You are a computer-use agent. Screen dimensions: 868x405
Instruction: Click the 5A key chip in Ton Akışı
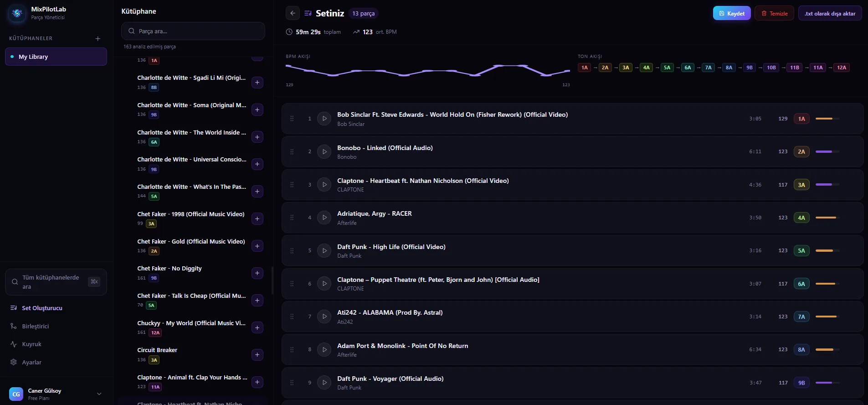pos(667,67)
